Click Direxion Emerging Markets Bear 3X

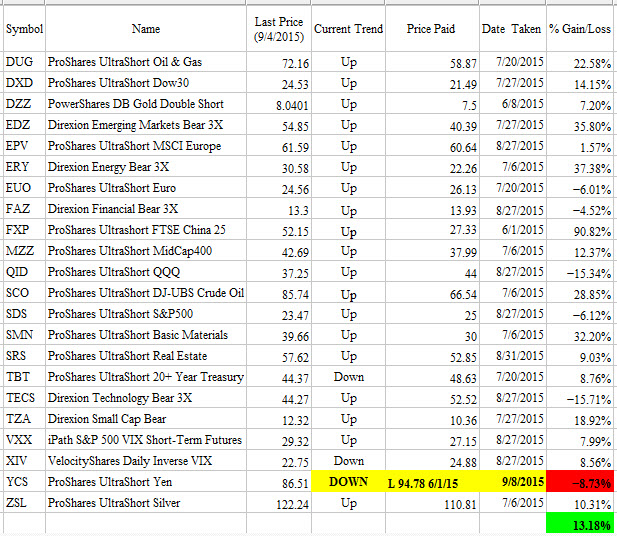tap(146, 125)
